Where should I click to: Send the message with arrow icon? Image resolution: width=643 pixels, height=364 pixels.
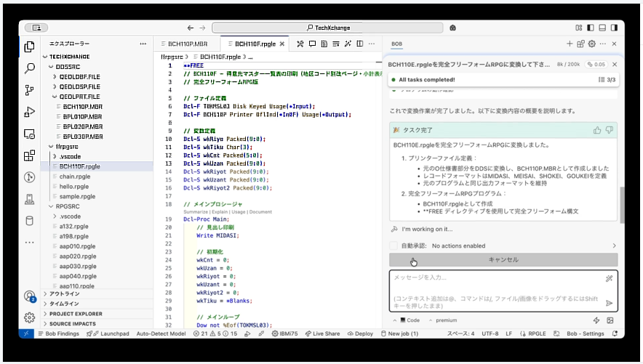tap(609, 303)
